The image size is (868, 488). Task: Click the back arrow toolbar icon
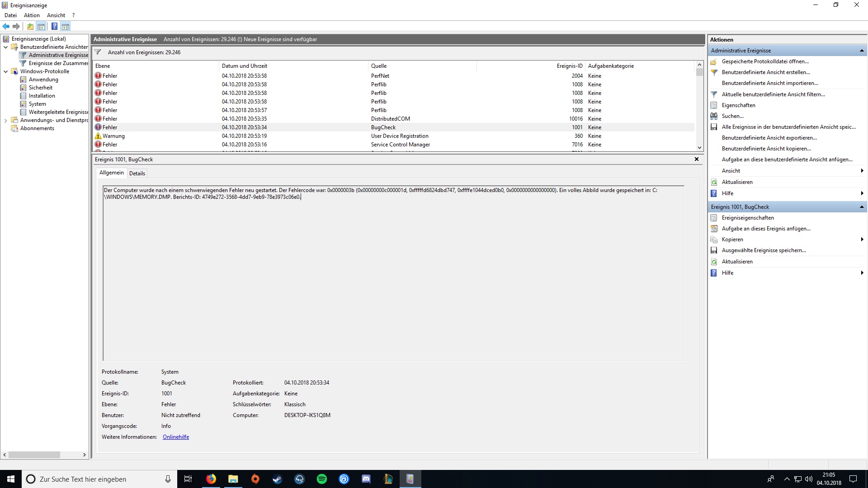pyautogui.click(x=6, y=27)
